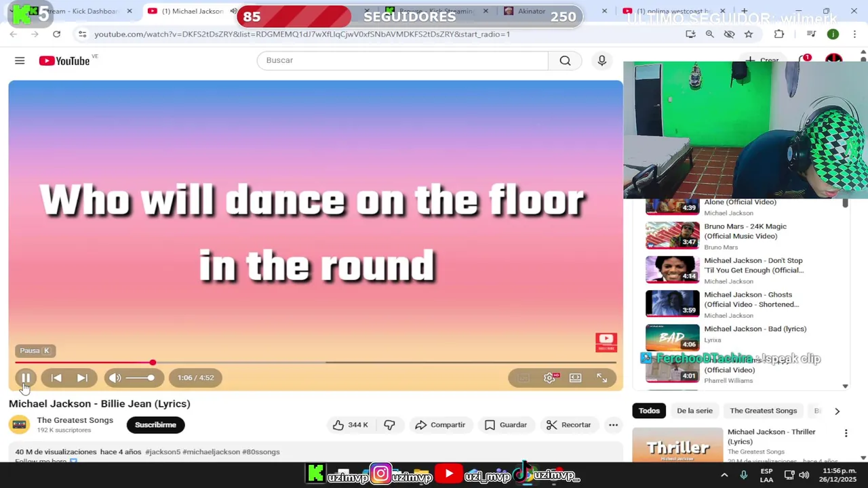Screen dimensions: 868x488
Task: Open more actions three-dot menu below video
Action: pyautogui.click(x=613, y=425)
